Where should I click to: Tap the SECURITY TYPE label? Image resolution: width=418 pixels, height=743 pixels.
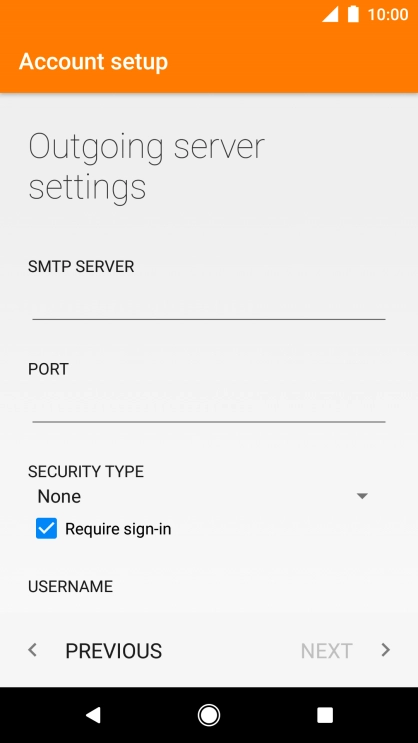[86, 471]
